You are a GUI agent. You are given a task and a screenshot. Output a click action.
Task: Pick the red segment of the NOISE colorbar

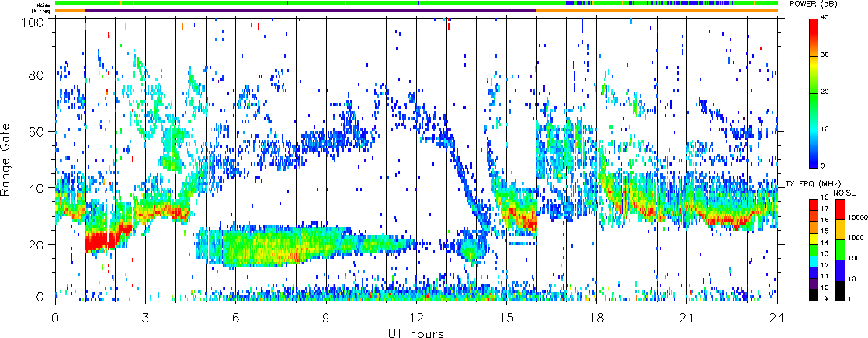point(839,208)
